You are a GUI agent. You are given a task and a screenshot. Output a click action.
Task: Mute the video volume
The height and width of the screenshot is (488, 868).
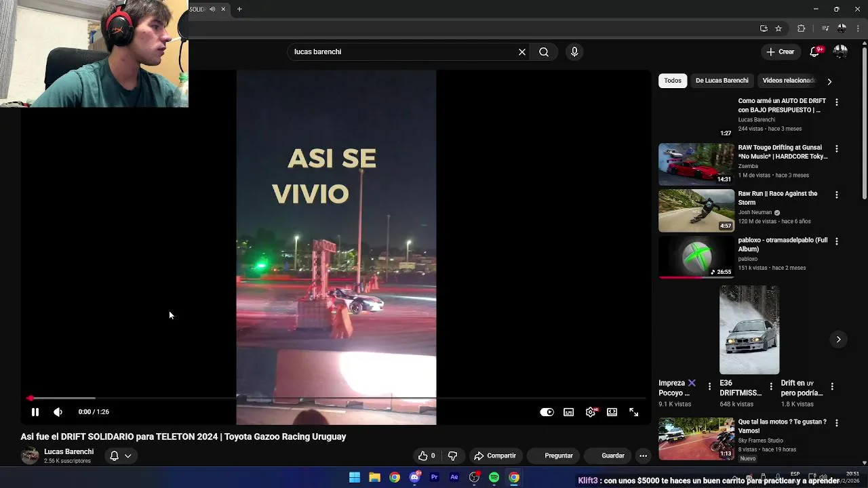(x=58, y=412)
